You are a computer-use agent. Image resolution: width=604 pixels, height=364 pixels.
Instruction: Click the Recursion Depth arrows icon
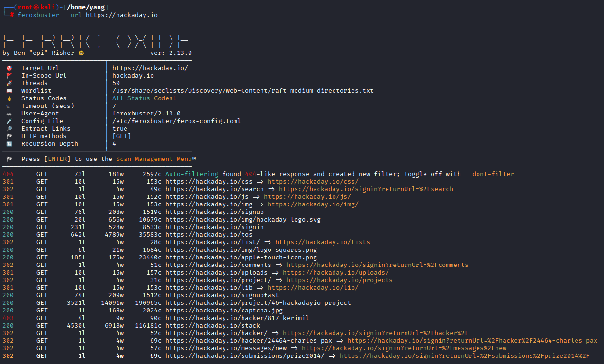tap(9, 144)
